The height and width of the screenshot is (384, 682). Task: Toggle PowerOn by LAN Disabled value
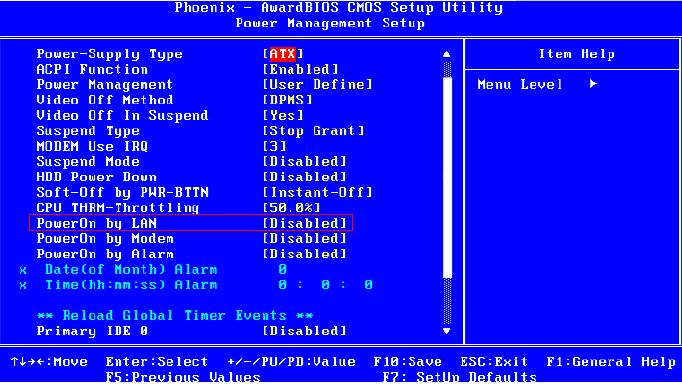click(305, 224)
